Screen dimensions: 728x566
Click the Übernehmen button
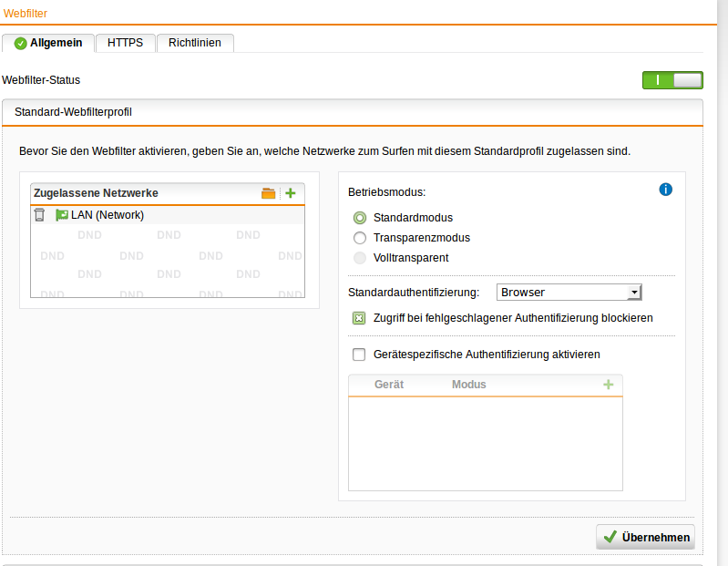[645, 537]
